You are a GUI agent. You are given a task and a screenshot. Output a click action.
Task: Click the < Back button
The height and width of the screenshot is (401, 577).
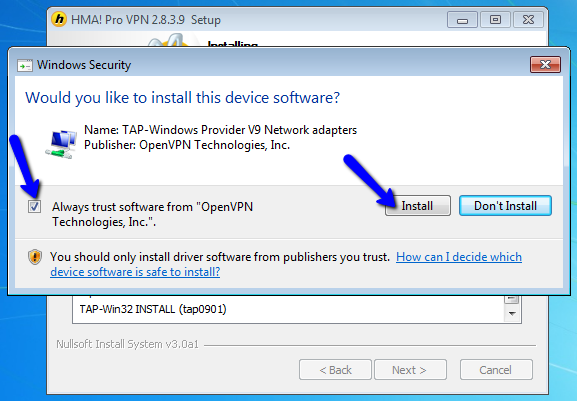click(335, 370)
